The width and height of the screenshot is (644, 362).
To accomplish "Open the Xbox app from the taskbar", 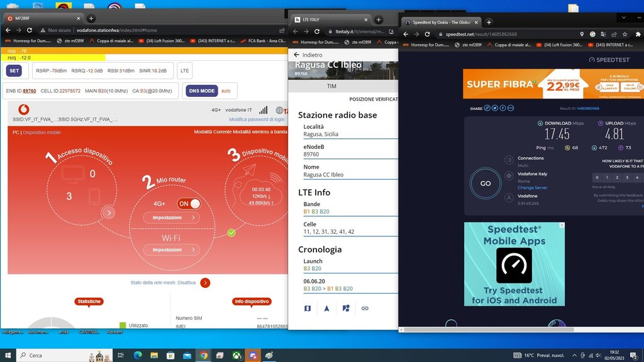I will [x=236, y=356].
